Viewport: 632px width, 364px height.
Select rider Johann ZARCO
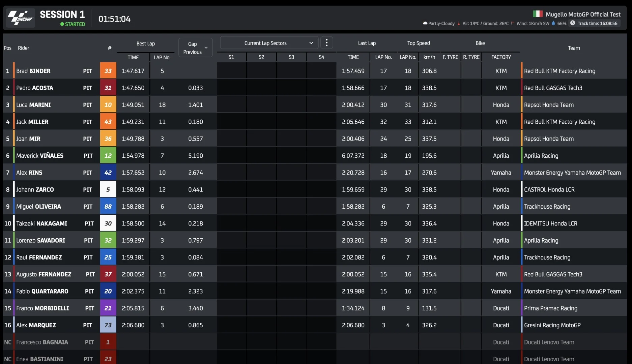(x=35, y=189)
